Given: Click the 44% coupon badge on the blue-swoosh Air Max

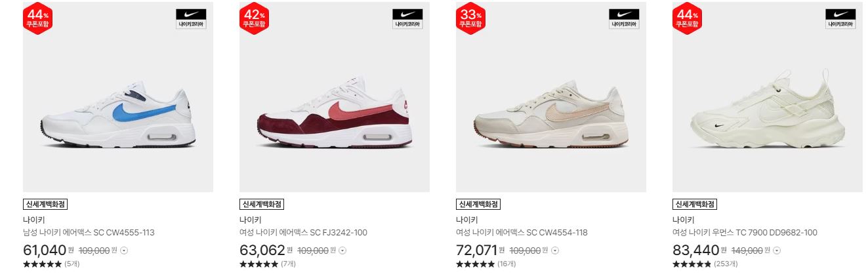Looking at the screenshot, I should click(38, 18).
